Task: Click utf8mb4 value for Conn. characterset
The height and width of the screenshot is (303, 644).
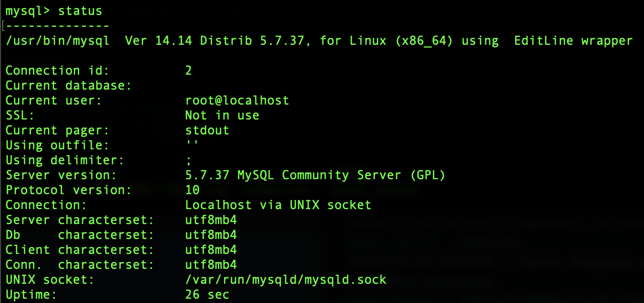Action: coord(211,265)
